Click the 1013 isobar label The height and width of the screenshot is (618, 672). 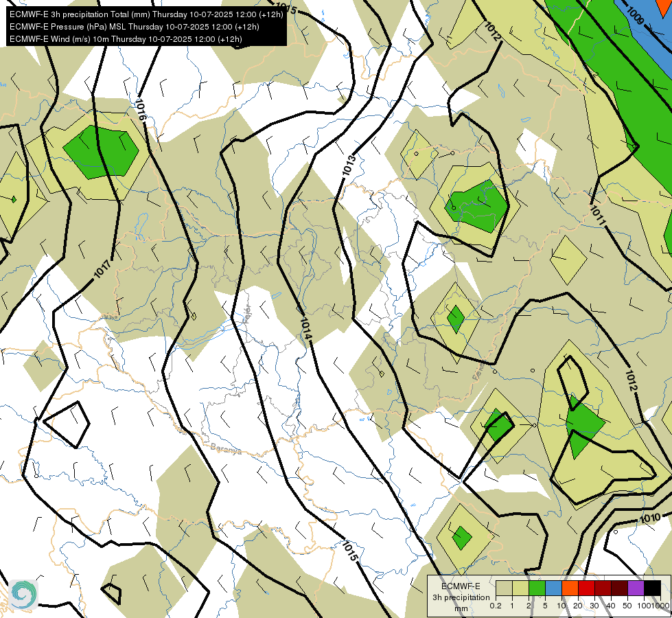pos(349,165)
